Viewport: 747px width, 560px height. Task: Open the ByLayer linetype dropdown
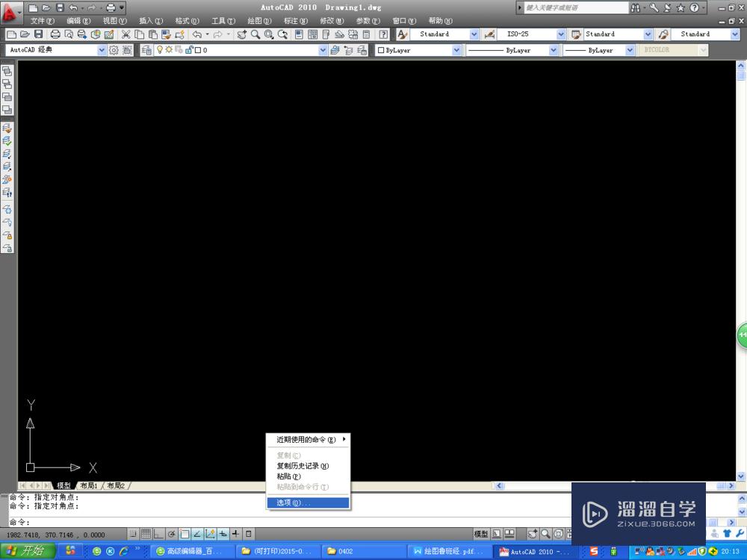pos(553,50)
